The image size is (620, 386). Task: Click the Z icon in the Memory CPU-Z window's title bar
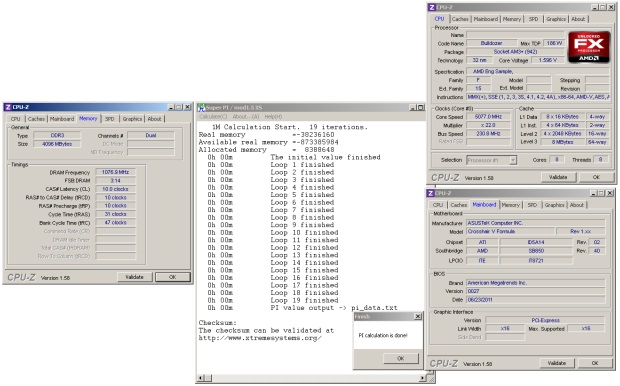pos(8,107)
